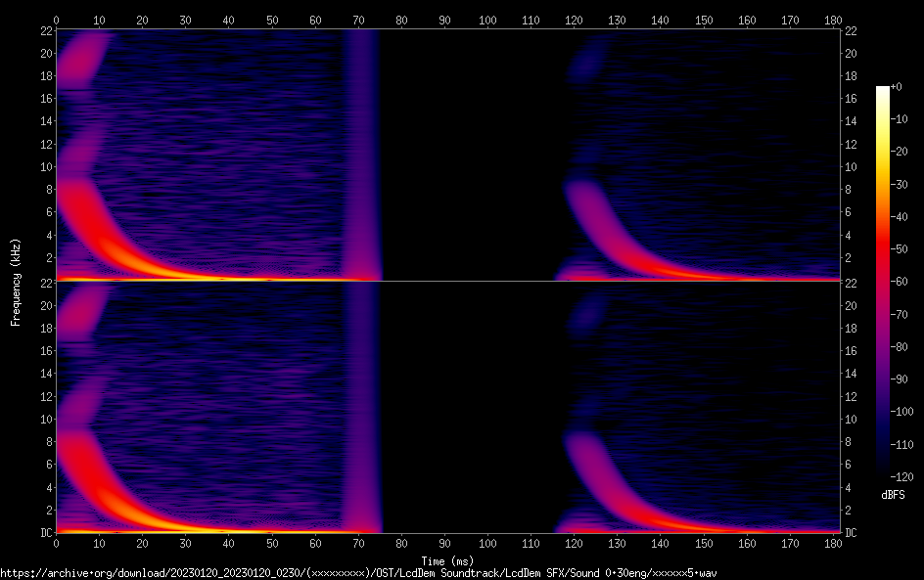Image resolution: width=924 pixels, height=580 pixels.
Task: Click the "DC" label at bottom-right of the plot
Action: [851, 533]
